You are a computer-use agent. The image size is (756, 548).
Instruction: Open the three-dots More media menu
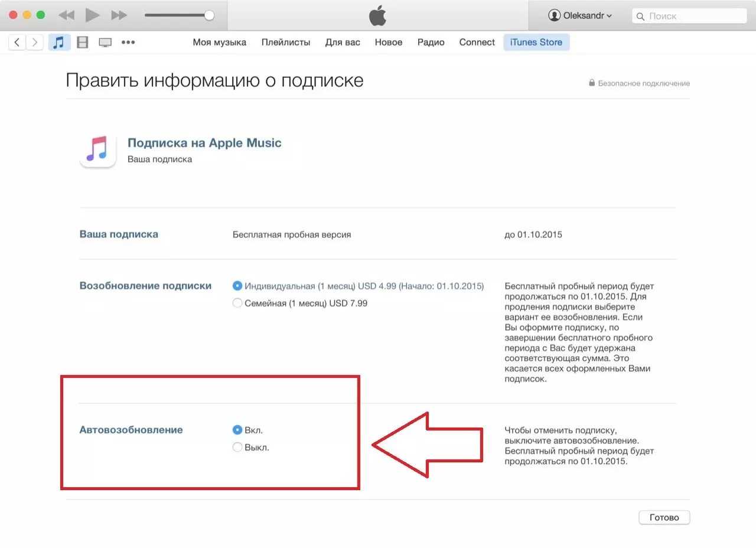(x=128, y=43)
